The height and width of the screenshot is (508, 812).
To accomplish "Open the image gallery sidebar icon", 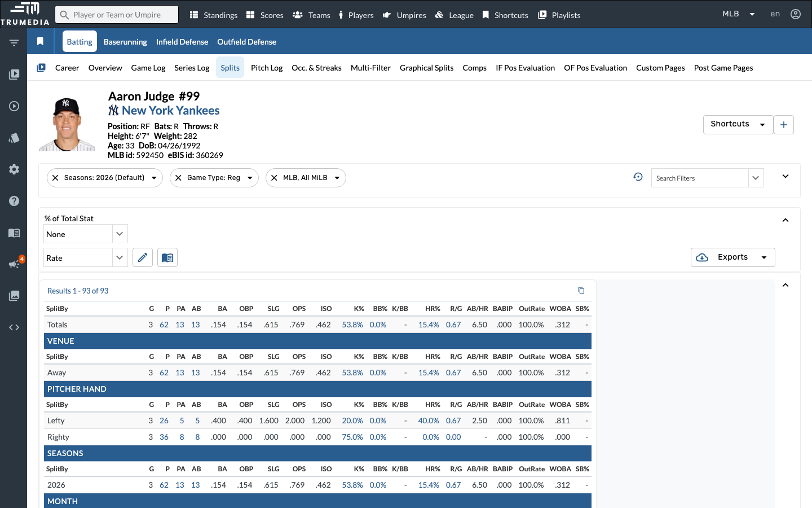I will 14,296.
